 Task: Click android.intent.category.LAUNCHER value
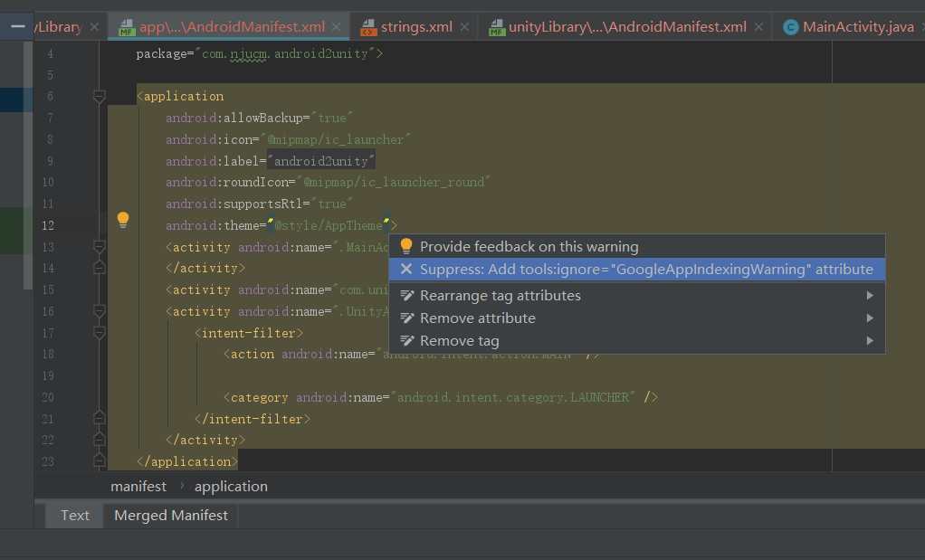click(x=513, y=397)
